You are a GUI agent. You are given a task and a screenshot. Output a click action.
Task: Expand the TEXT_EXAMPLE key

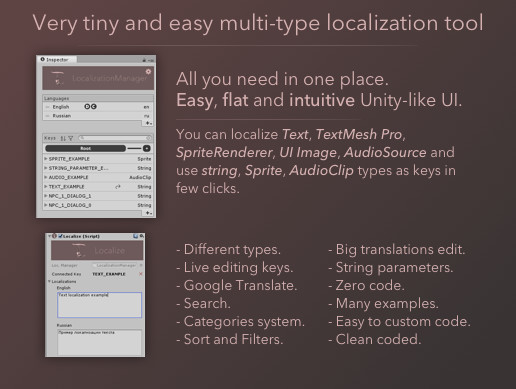click(x=46, y=187)
